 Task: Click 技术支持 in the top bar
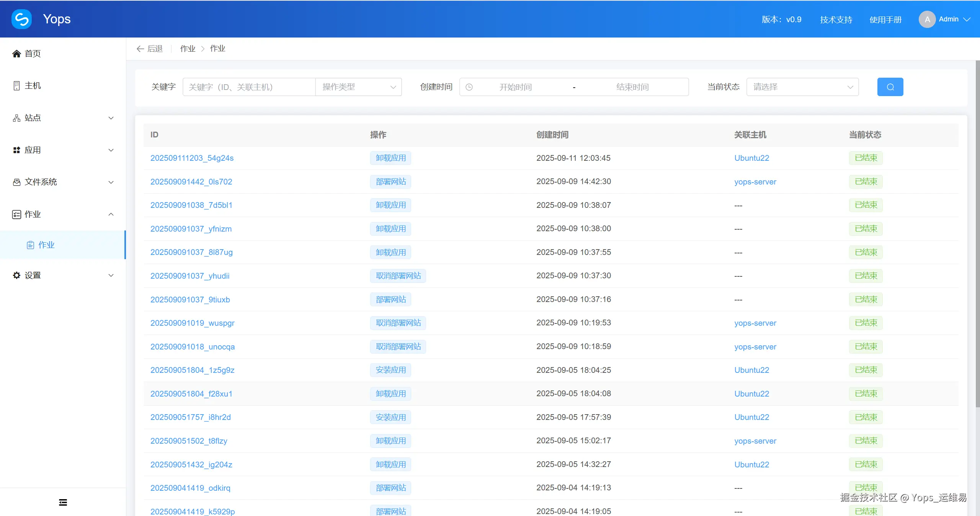click(x=835, y=19)
